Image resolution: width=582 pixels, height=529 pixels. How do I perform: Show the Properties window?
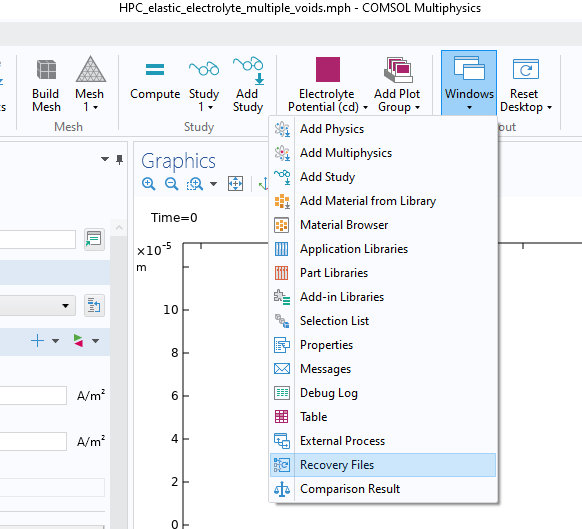click(383, 345)
